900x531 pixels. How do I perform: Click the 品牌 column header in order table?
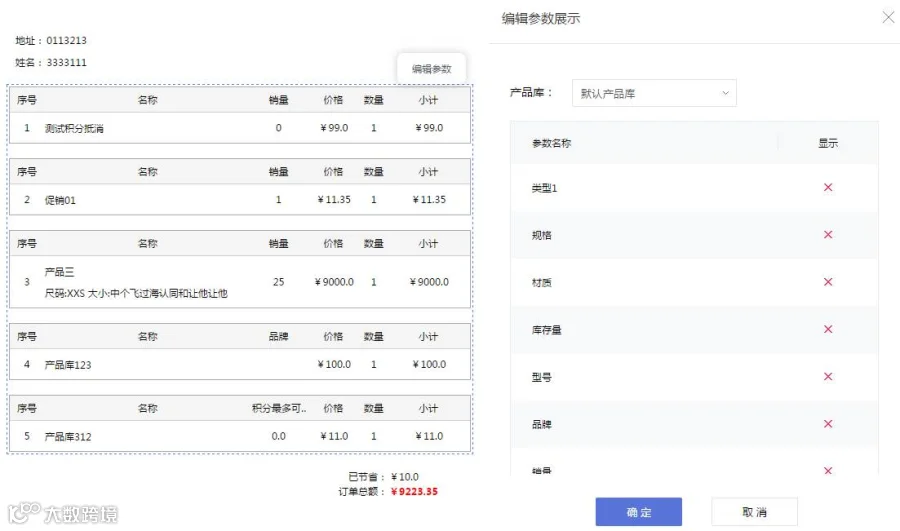click(x=278, y=336)
